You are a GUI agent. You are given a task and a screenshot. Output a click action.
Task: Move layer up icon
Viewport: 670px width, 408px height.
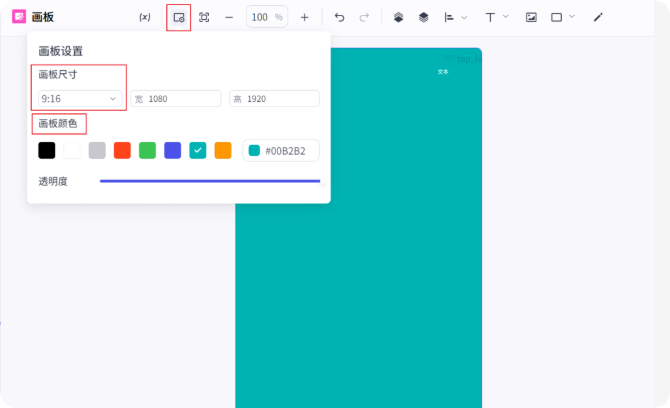pyautogui.click(x=398, y=18)
